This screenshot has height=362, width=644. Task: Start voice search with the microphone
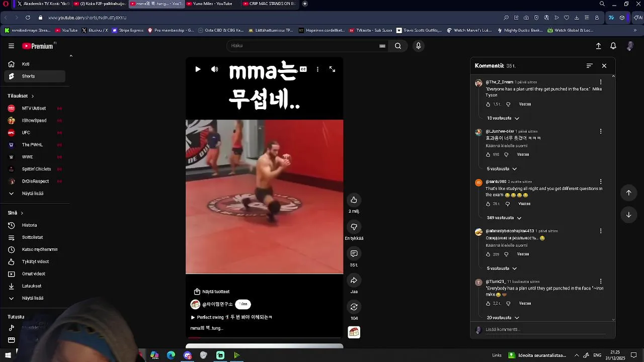418,46
